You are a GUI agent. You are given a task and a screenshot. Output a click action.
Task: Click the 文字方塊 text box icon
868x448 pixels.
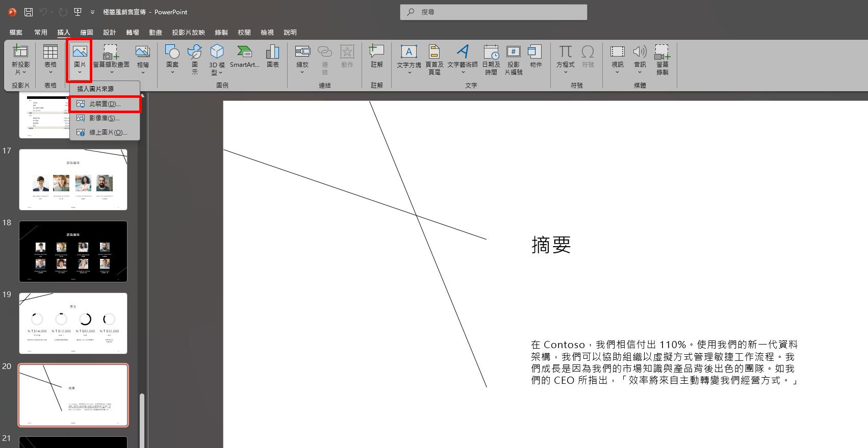pos(409,51)
